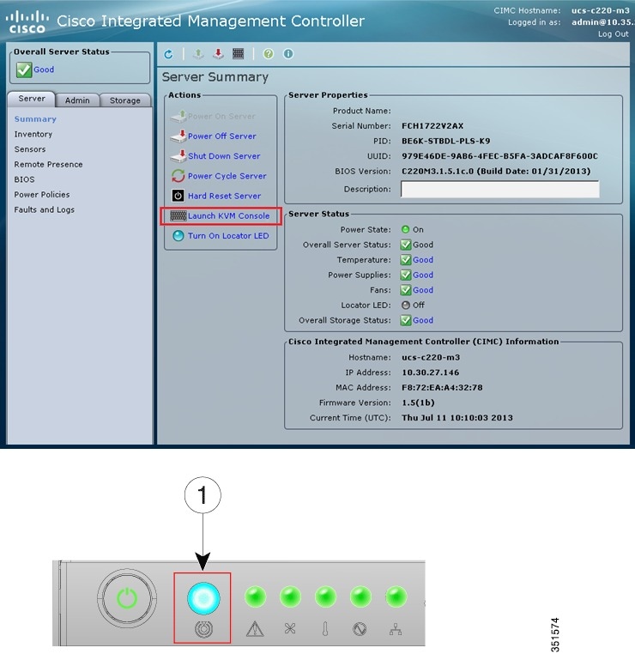This screenshot has height=672, width=635.
Task: Click the PID value BE6K-STBDL-PLS-K9
Action: click(x=445, y=141)
